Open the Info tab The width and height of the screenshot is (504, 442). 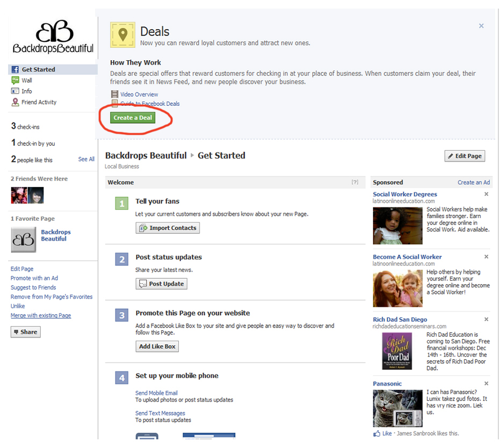point(27,91)
